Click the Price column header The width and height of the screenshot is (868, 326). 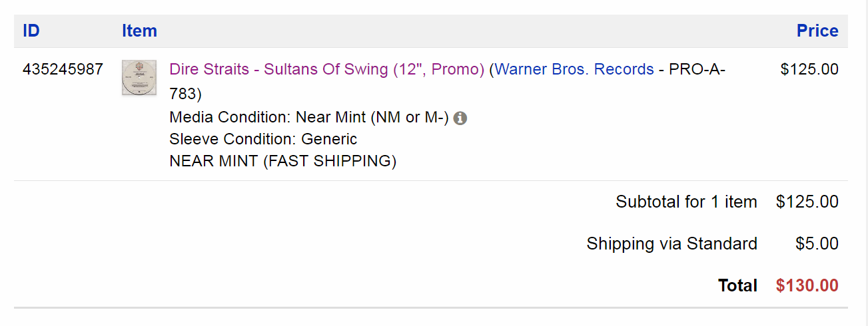[x=817, y=31]
